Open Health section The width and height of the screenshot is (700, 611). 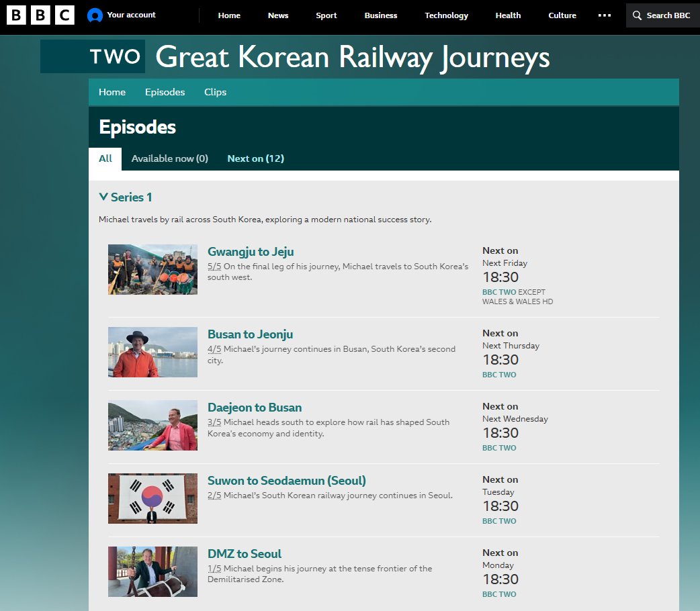[x=508, y=15]
